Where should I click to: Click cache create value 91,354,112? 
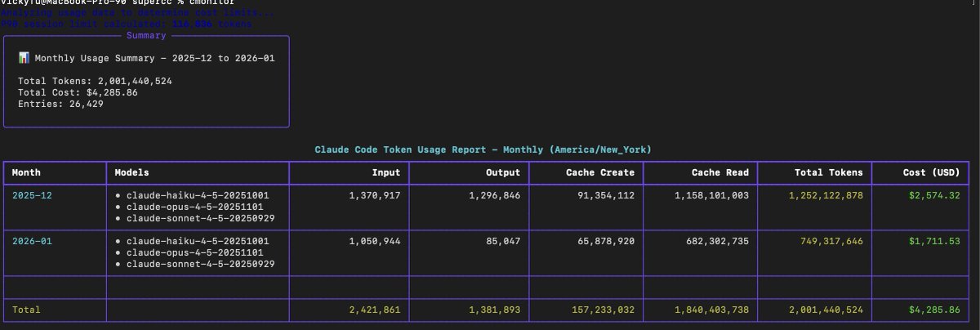click(606, 196)
